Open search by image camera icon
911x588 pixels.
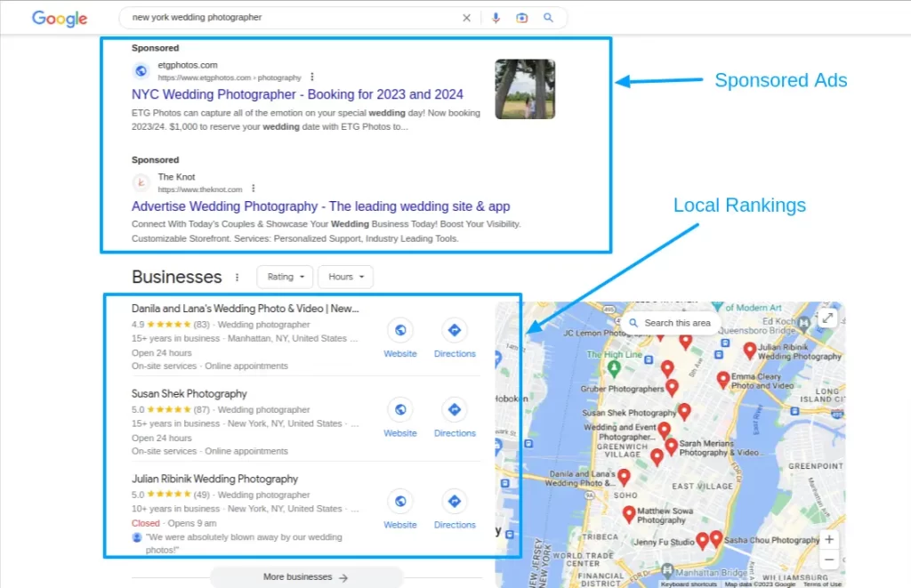[x=521, y=18]
